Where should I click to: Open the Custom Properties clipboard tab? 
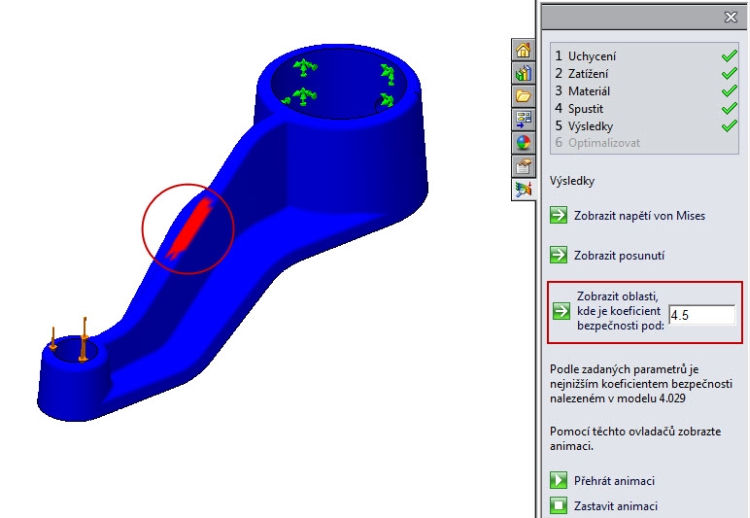point(523,166)
